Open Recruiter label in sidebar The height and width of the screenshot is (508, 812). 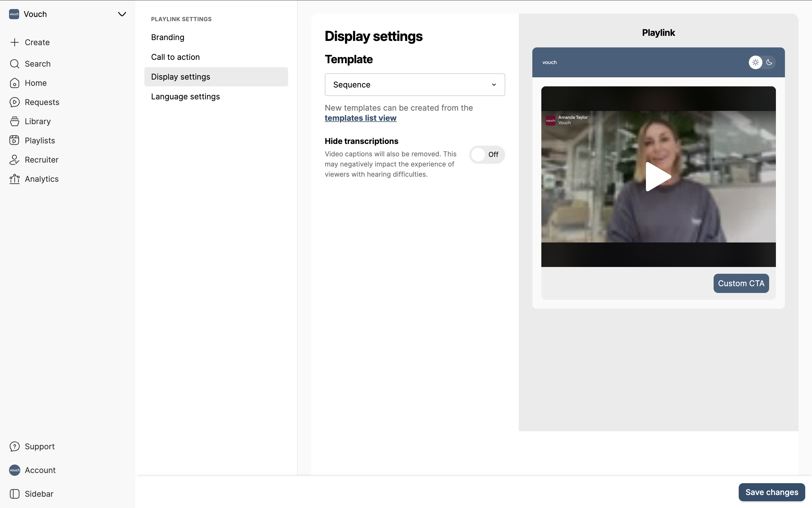42,160
